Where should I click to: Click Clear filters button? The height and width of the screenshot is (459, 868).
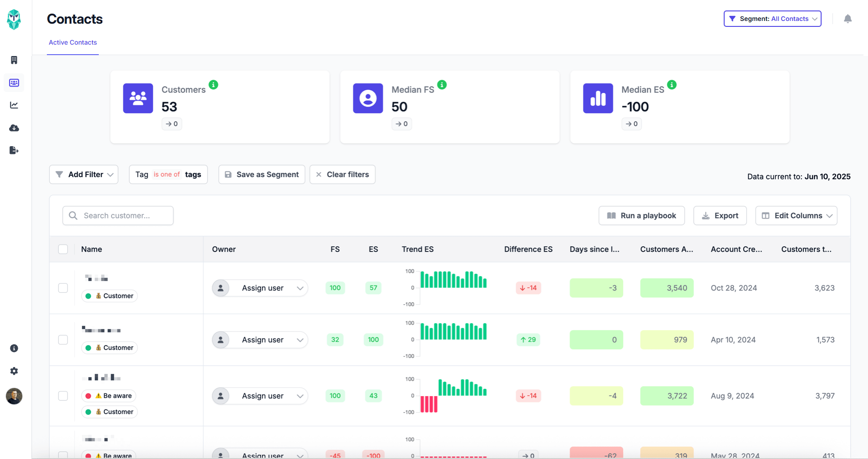coord(342,174)
